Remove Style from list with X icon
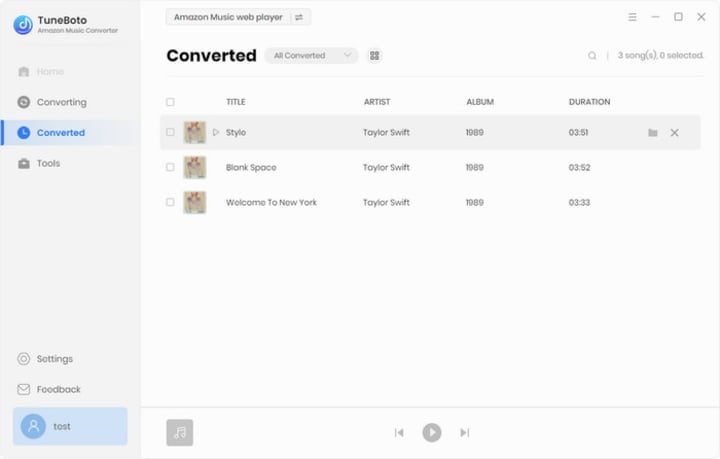This screenshot has width=720, height=459. point(675,133)
